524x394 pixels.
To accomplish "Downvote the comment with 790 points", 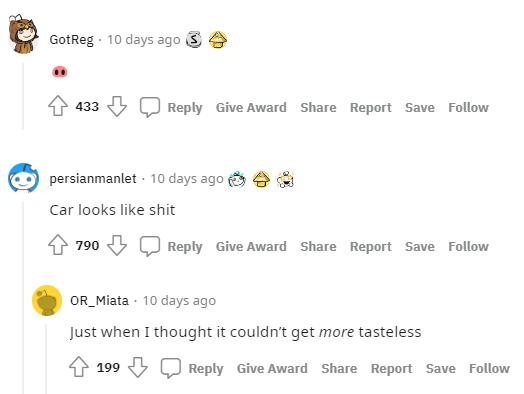I will point(117,245).
